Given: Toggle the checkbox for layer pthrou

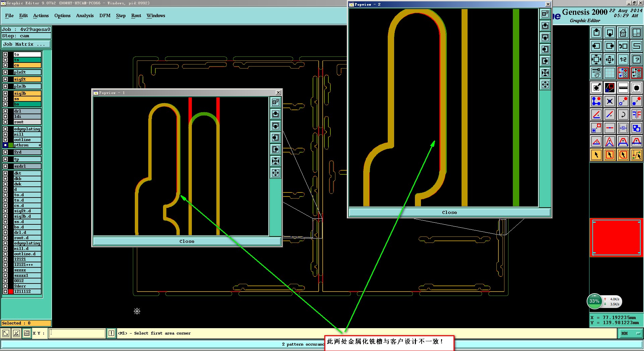Looking at the screenshot, I should tap(5, 145).
